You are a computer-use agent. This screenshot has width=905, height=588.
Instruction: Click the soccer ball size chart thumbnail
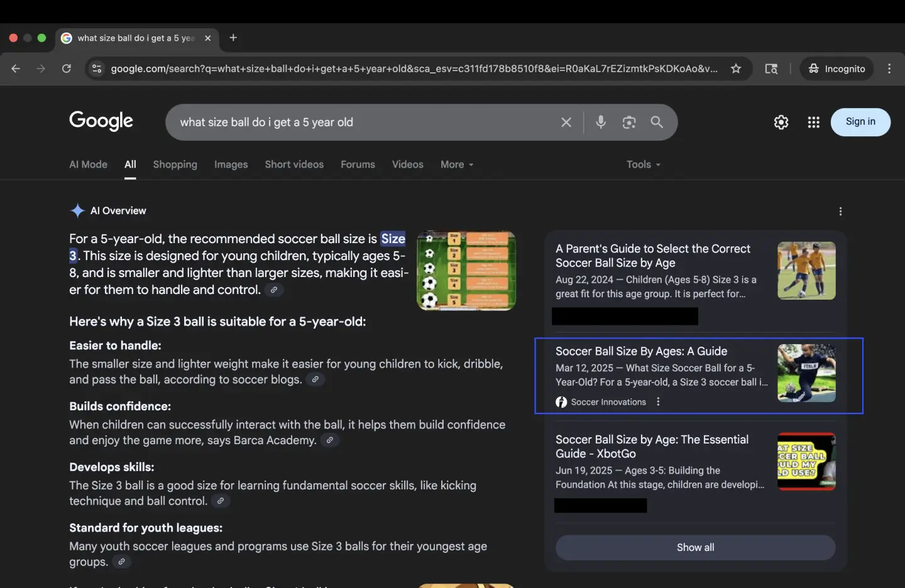point(466,270)
